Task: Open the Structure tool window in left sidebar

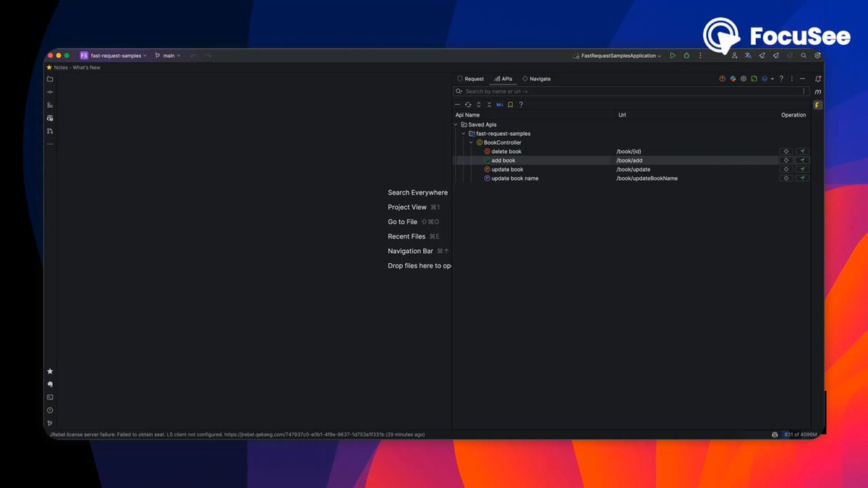Action: pyautogui.click(x=50, y=105)
